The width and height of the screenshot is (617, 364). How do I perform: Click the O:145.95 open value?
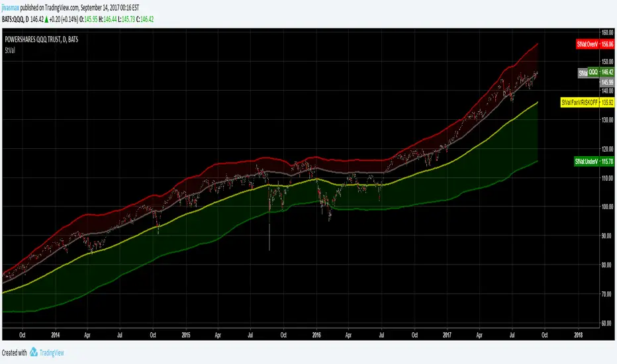89,19
